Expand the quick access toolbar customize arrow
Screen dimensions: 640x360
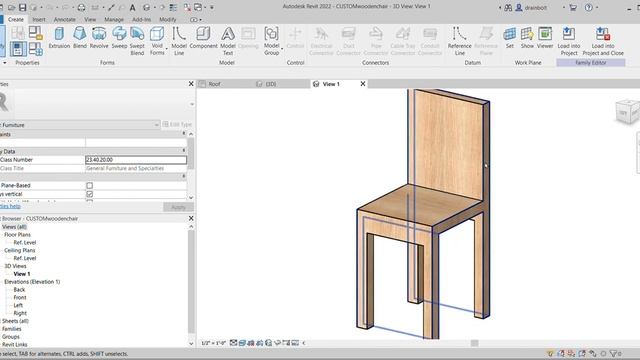[212, 7]
